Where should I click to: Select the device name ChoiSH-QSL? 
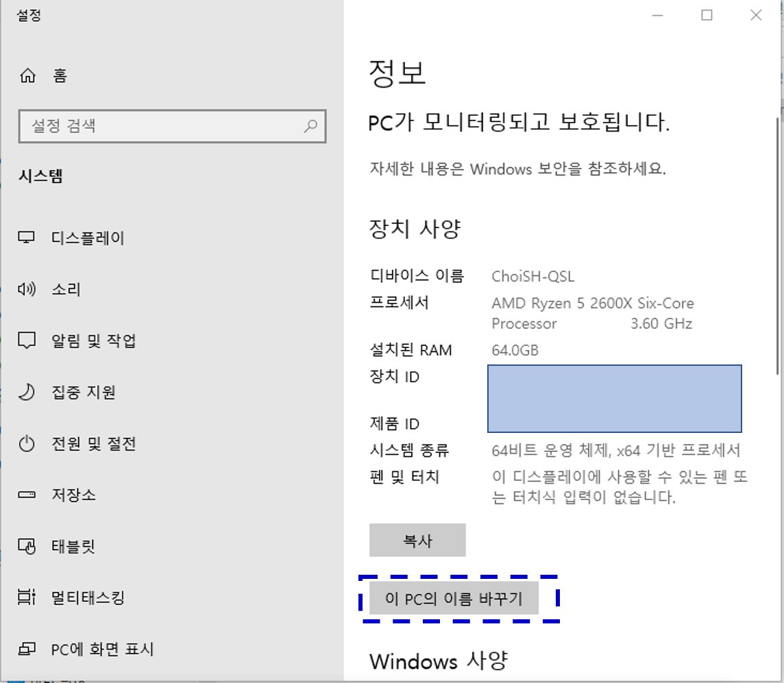533,276
